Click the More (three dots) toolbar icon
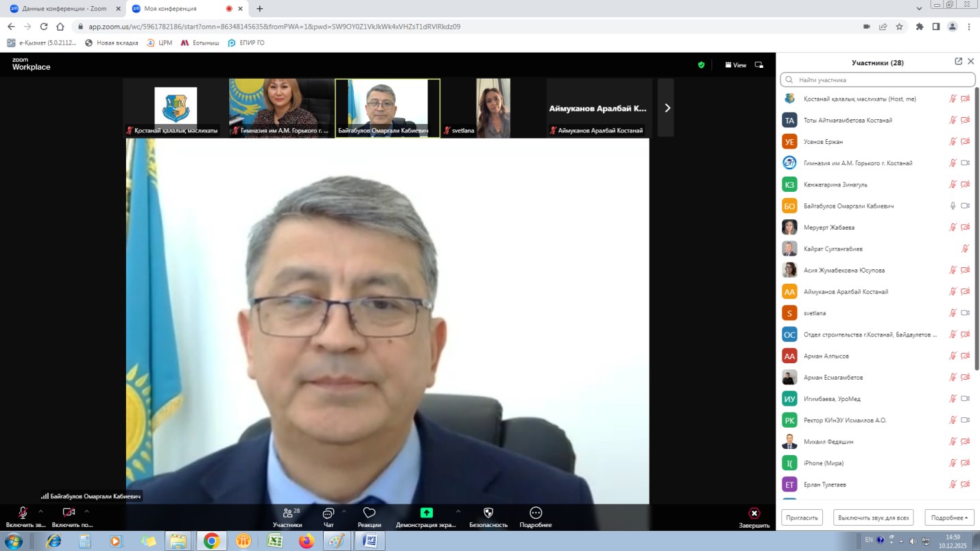This screenshot has width=980, height=551. (536, 513)
